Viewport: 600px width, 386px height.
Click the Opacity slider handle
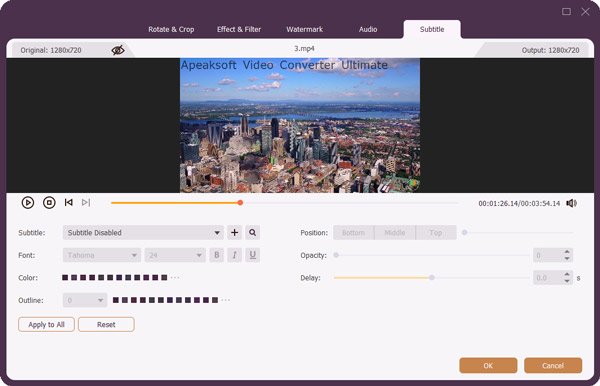tap(336, 255)
